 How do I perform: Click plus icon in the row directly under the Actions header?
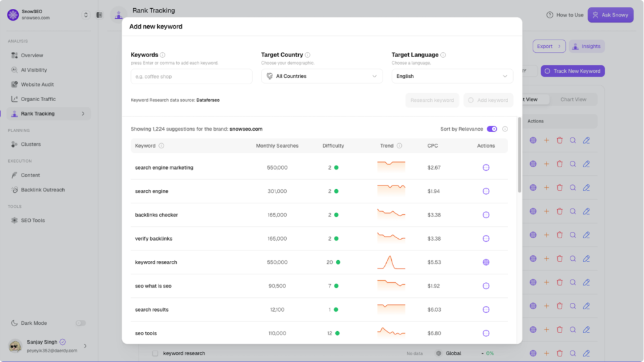coord(547,140)
